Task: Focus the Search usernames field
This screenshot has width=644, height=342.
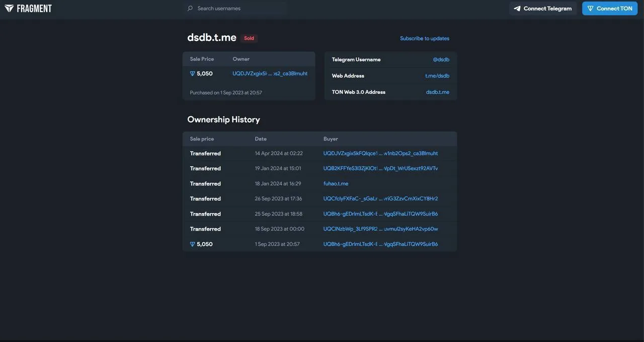Action: [236, 9]
